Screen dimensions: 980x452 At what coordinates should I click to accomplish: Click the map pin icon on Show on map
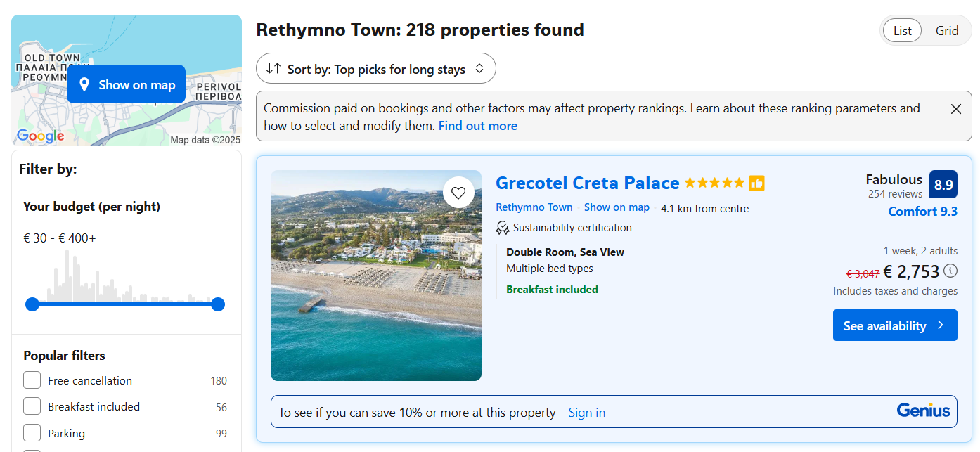pyautogui.click(x=84, y=85)
